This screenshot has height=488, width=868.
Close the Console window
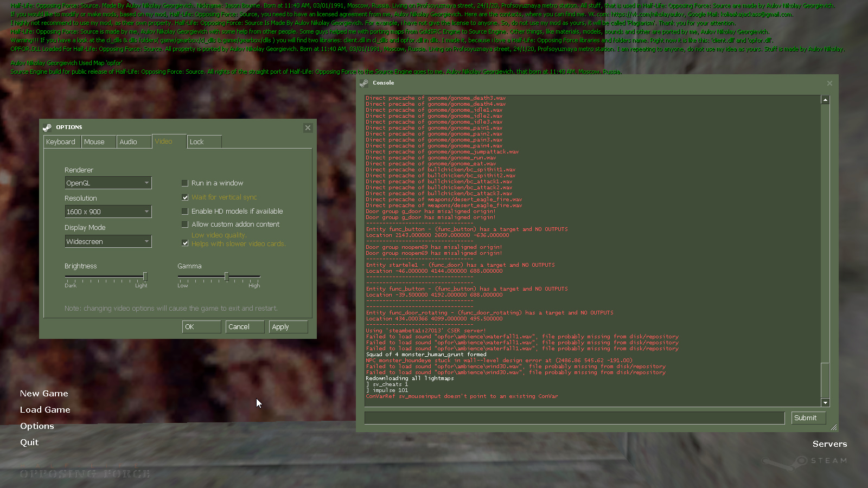[829, 83]
